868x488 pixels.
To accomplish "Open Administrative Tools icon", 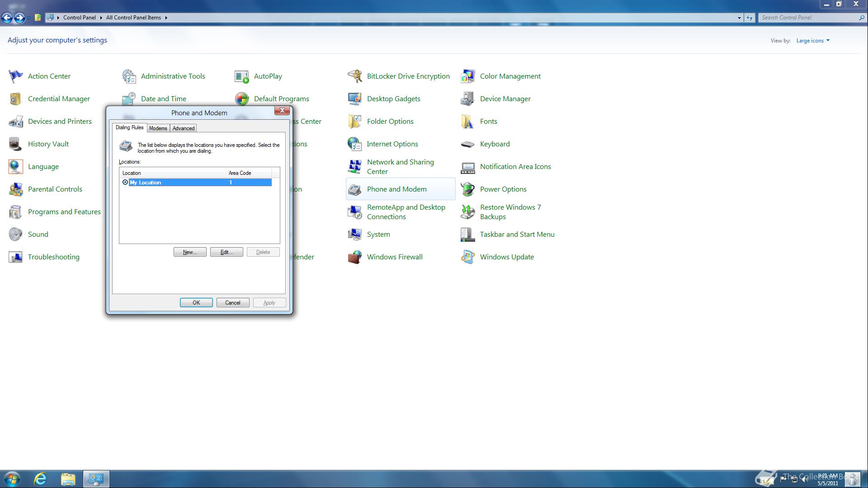I will click(x=129, y=76).
